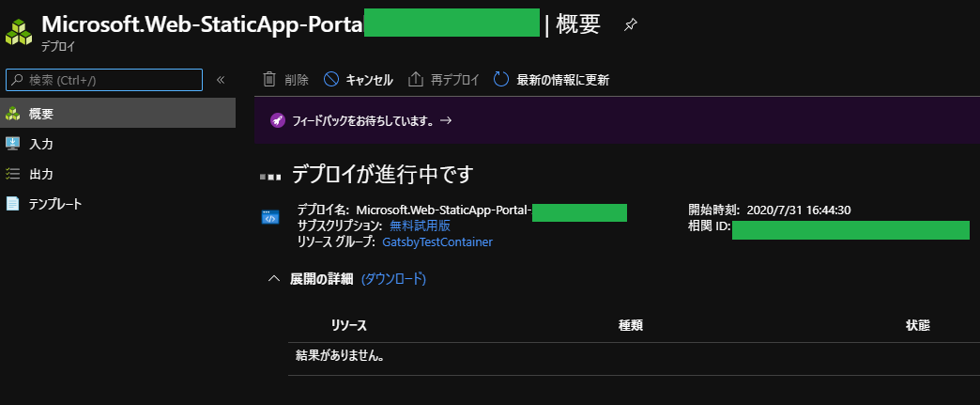The height and width of the screenshot is (405, 980).
Task: Click the refresh circular-arrow icon
Action: (x=501, y=80)
